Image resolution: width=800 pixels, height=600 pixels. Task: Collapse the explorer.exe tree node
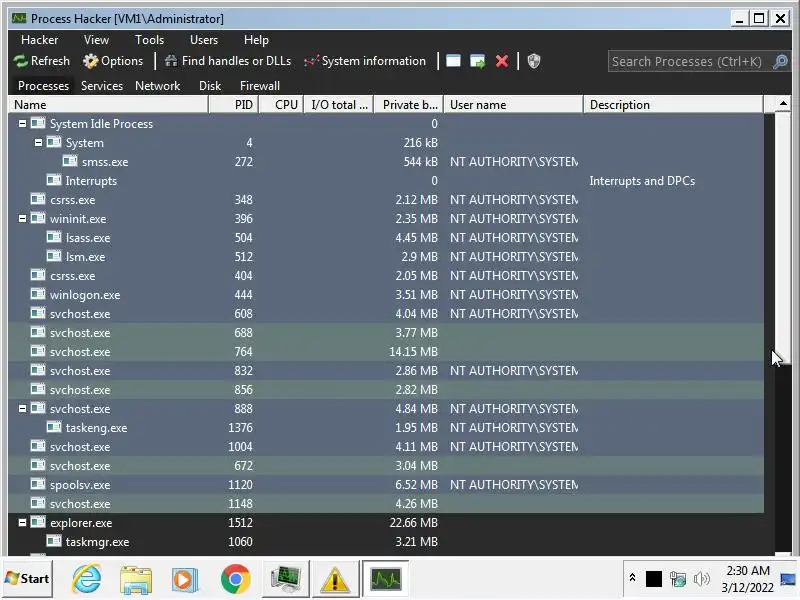(x=22, y=522)
